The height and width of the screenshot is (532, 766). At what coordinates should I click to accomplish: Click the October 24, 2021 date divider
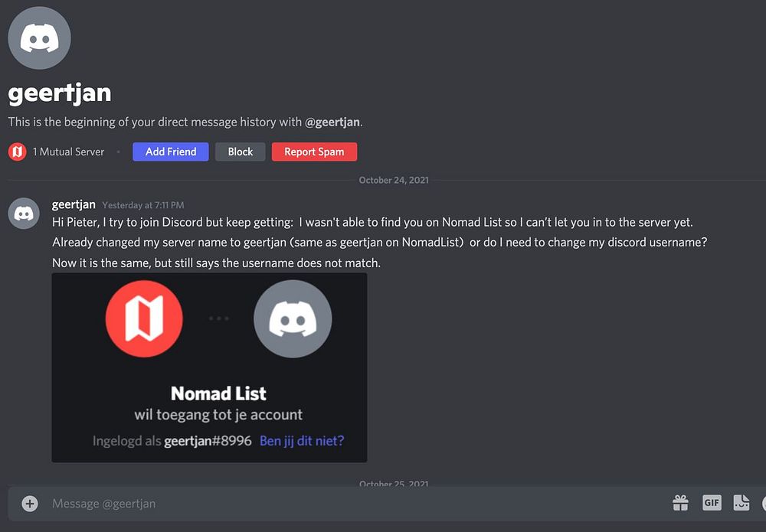(394, 180)
